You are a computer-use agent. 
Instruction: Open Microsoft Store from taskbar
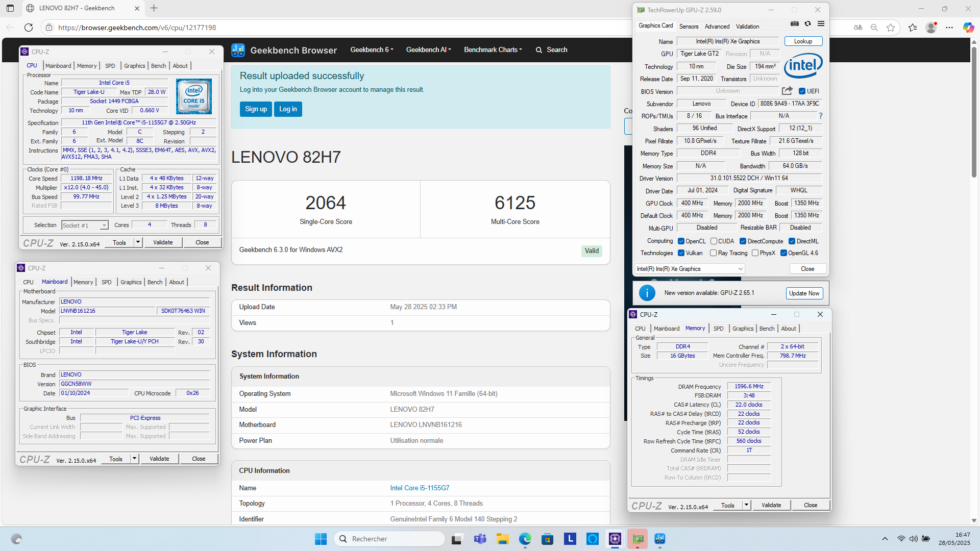(548, 539)
